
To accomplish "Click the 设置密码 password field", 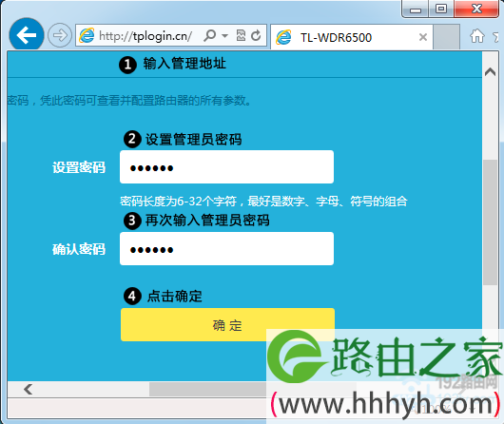I will click(x=226, y=166).
